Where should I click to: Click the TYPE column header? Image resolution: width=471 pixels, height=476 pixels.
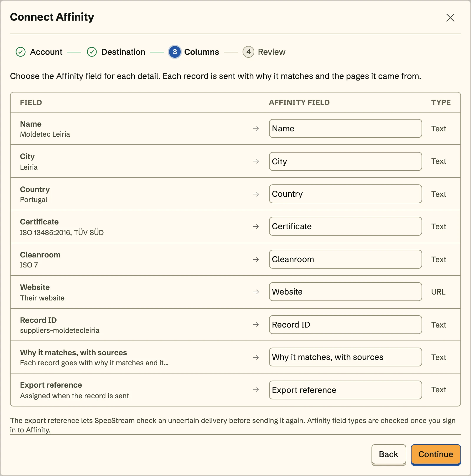pyautogui.click(x=441, y=102)
